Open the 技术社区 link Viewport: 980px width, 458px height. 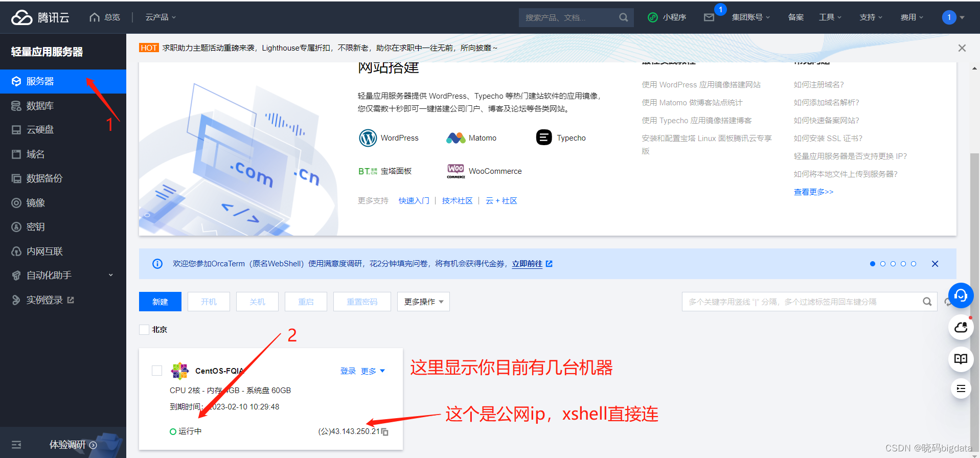click(458, 201)
